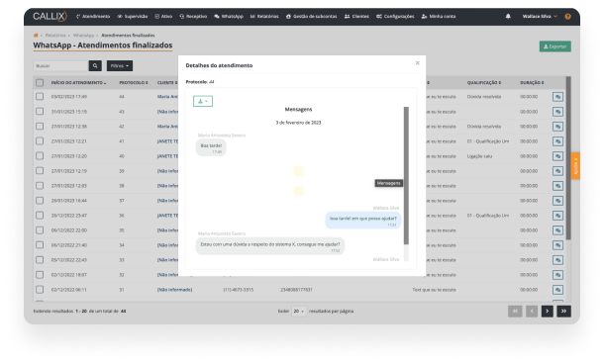Open the Filtros dropdown
This screenshot has height=364, width=604.
pos(120,66)
